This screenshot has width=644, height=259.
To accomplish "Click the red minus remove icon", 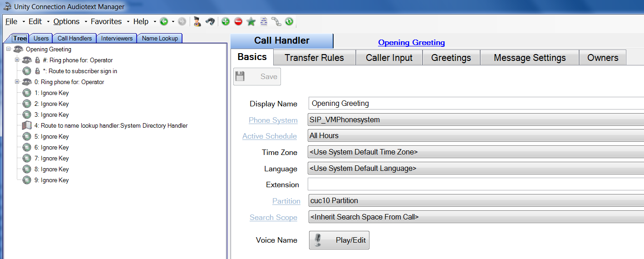I will (x=238, y=21).
